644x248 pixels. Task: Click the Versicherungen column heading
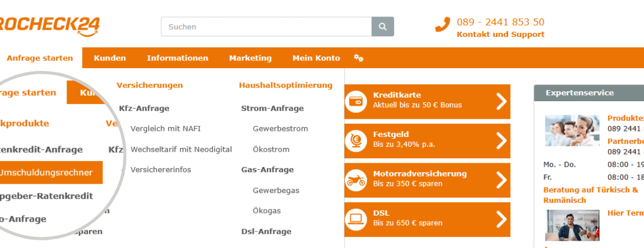click(x=150, y=85)
